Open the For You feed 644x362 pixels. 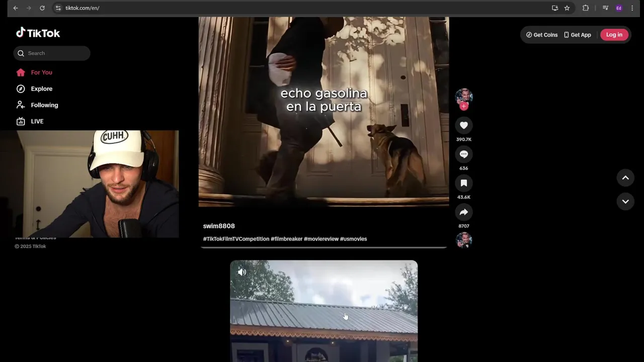pyautogui.click(x=41, y=72)
